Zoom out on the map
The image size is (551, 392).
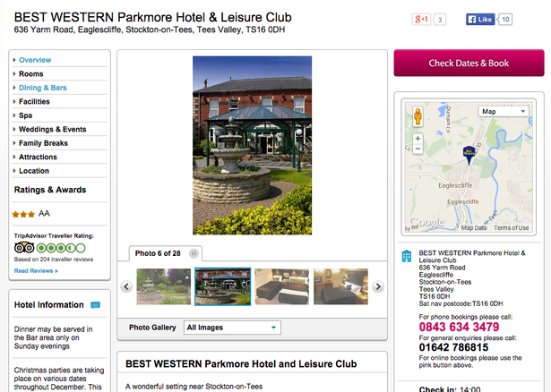(418, 149)
